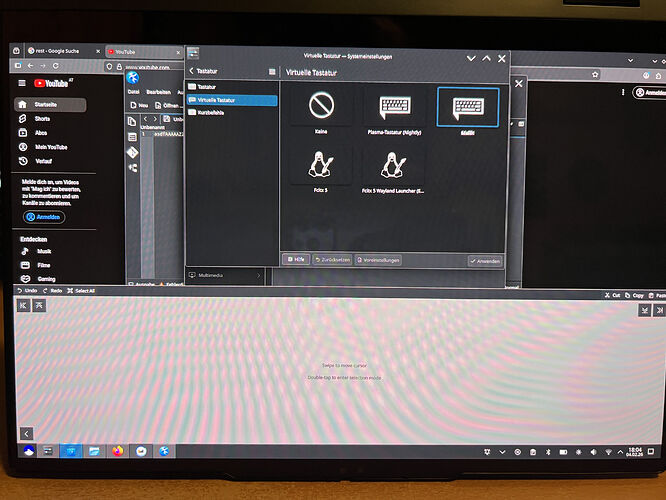Choose the Fcitx 5 Wayland Launcher option

point(393,168)
